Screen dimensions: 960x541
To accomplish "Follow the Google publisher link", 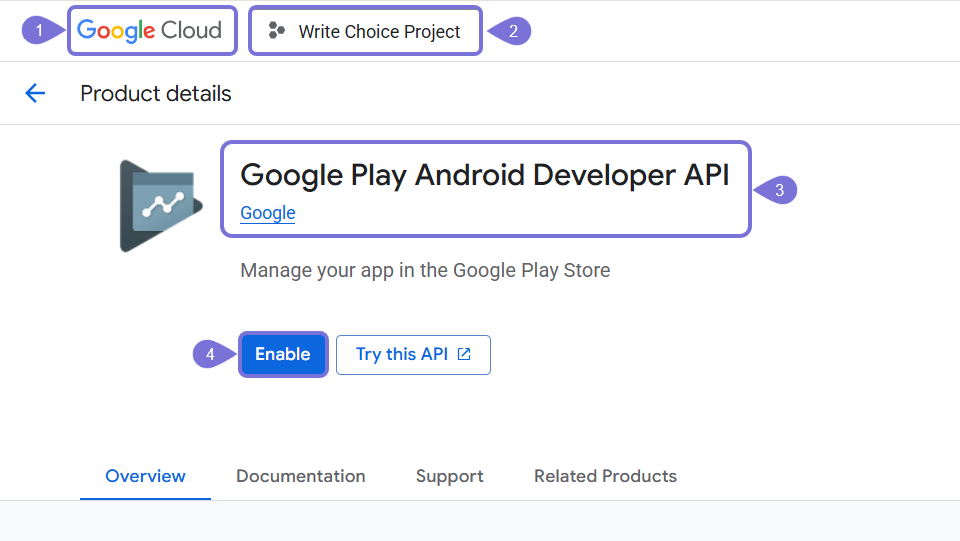I will point(267,213).
